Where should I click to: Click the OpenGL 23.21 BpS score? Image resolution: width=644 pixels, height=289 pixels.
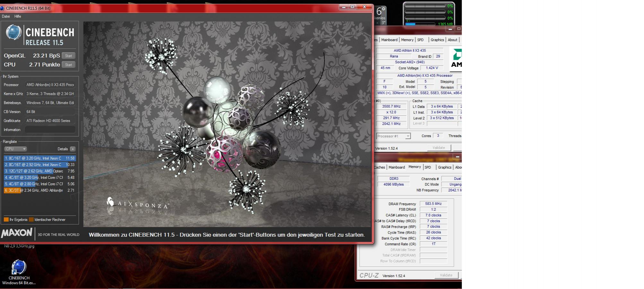pyautogui.click(x=47, y=56)
